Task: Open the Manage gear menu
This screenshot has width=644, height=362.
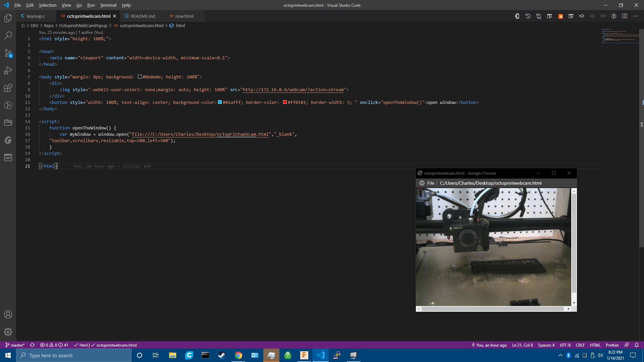Action: point(8,332)
